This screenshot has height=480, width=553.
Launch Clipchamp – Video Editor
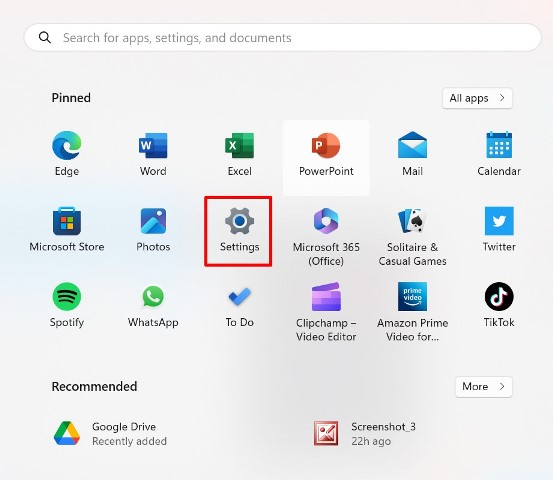pyautogui.click(x=326, y=297)
